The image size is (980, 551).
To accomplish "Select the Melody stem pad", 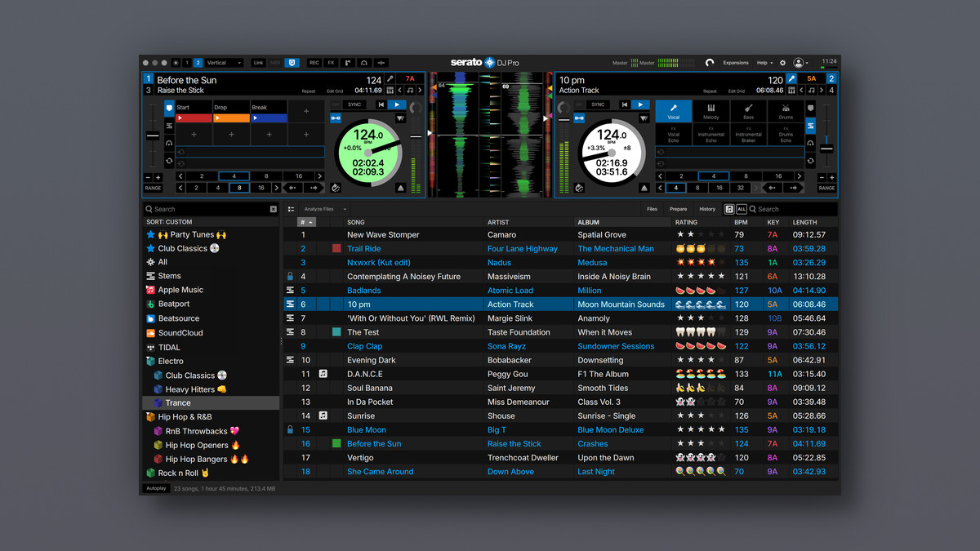I will pyautogui.click(x=711, y=112).
